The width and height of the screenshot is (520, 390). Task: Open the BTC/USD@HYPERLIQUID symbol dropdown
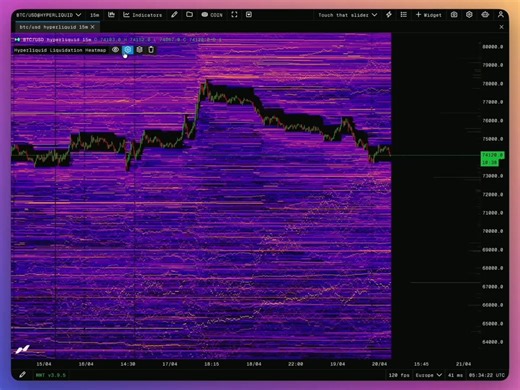point(49,15)
